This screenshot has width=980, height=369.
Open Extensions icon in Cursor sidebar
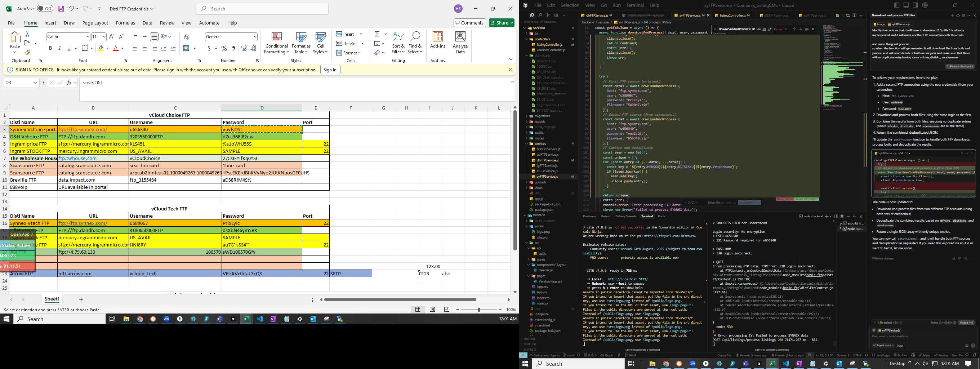(556, 15)
